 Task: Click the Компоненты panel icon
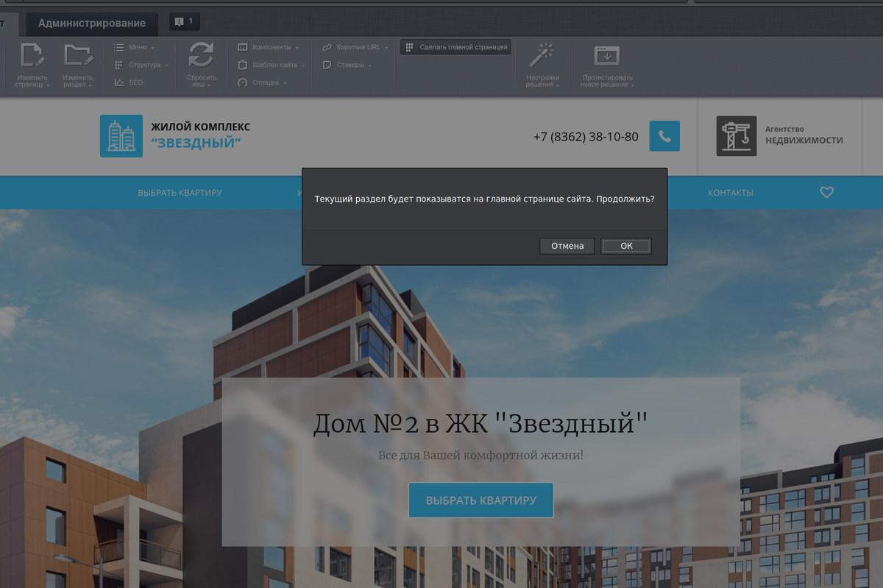tap(243, 47)
